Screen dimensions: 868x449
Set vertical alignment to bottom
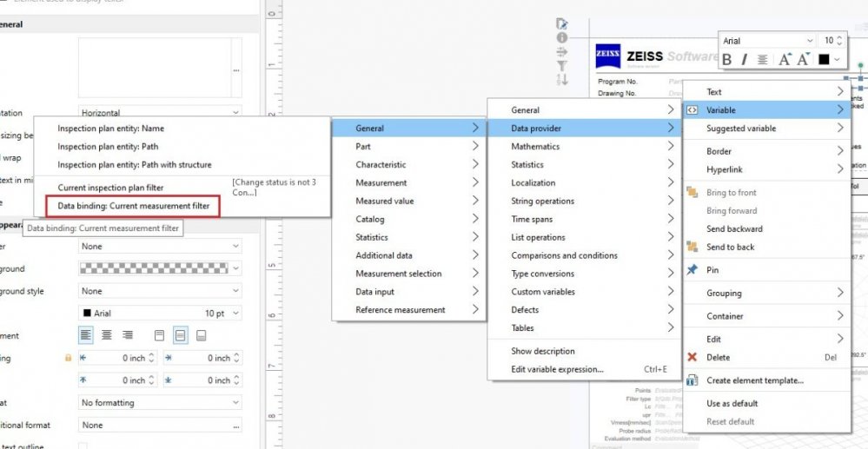point(201,335)
